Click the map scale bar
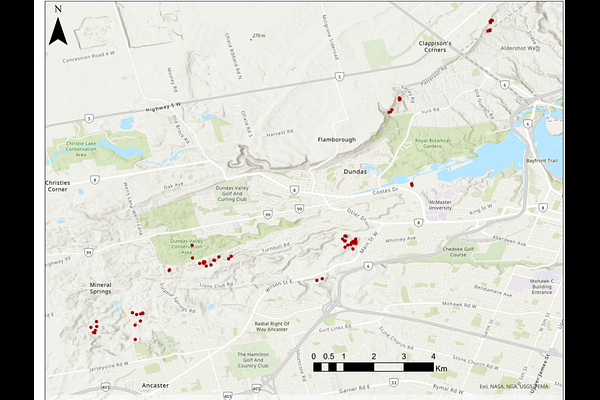600x400 pixels. click(372, 367)
